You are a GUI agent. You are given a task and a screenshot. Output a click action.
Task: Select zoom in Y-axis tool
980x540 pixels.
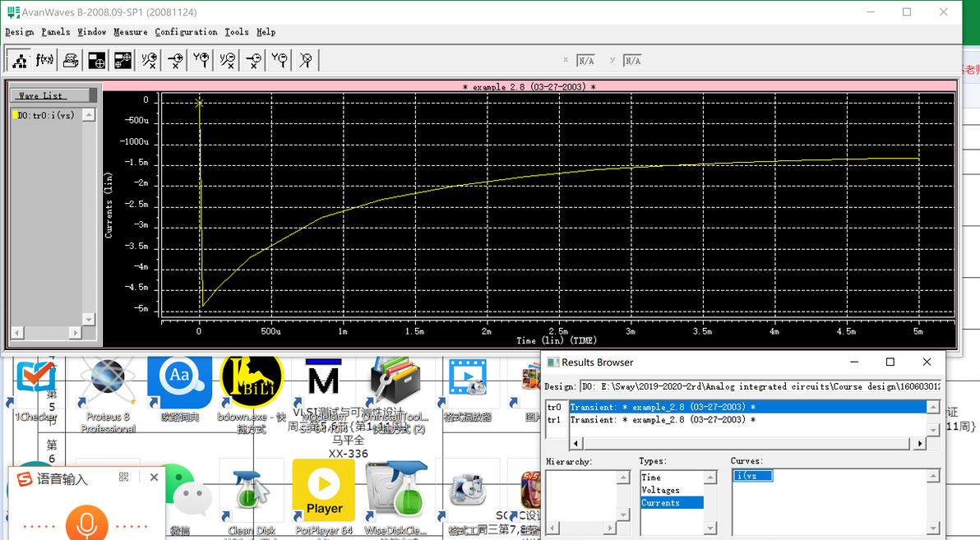[x=201, y=60]
